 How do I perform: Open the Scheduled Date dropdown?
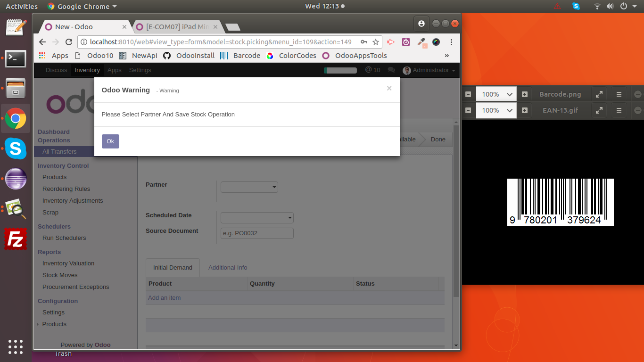click(257, 217)
